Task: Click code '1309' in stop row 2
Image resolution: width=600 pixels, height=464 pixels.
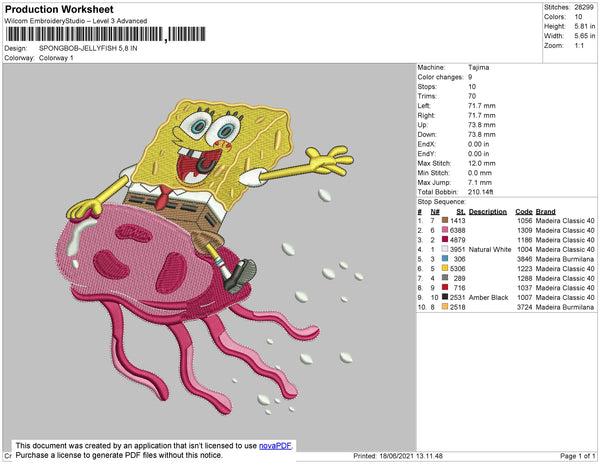Action: [525, 230]
